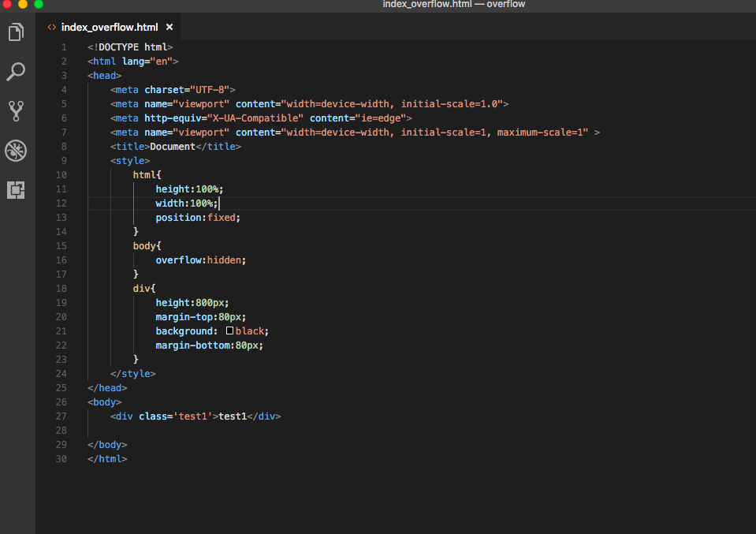The height and width of the screenshot is (534, 756).
Task: Click on test1 div text in body
Action: click(233, 416)
